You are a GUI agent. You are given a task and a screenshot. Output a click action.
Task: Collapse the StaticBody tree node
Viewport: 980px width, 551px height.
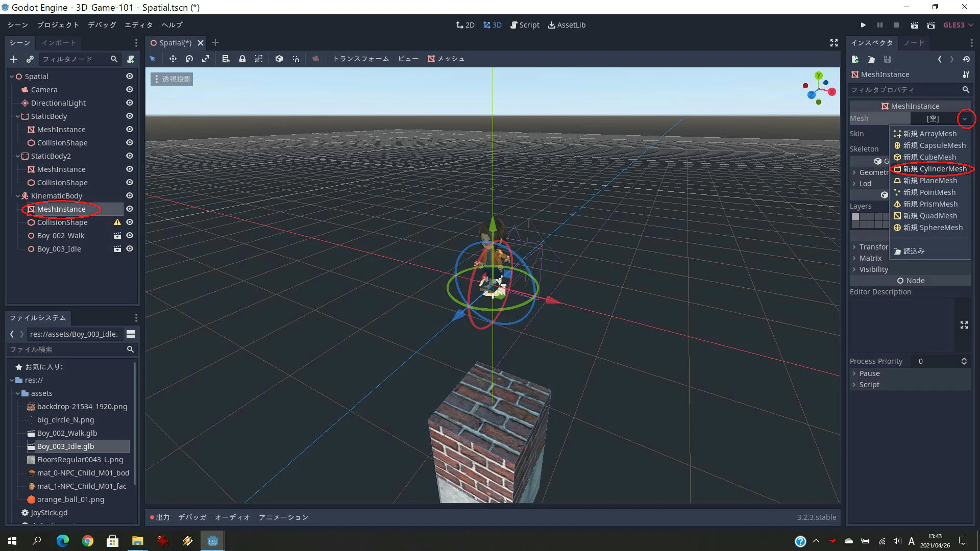pyautogui.click(x=18, y=116)
